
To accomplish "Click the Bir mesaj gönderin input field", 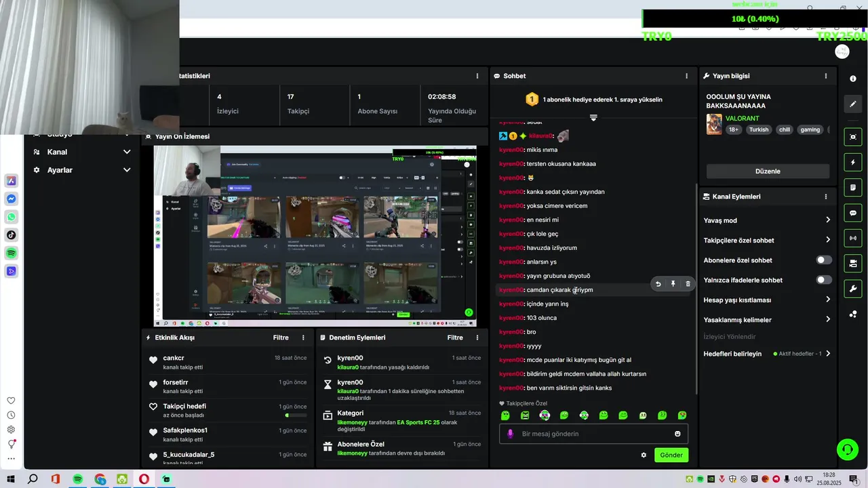I will tap(593, 434).
